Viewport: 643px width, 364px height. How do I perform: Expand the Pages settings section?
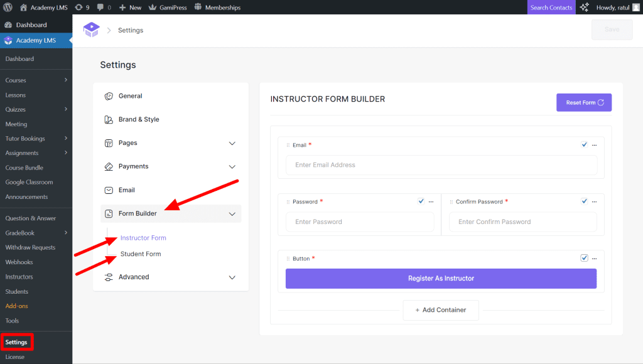[x=232, y=142]
